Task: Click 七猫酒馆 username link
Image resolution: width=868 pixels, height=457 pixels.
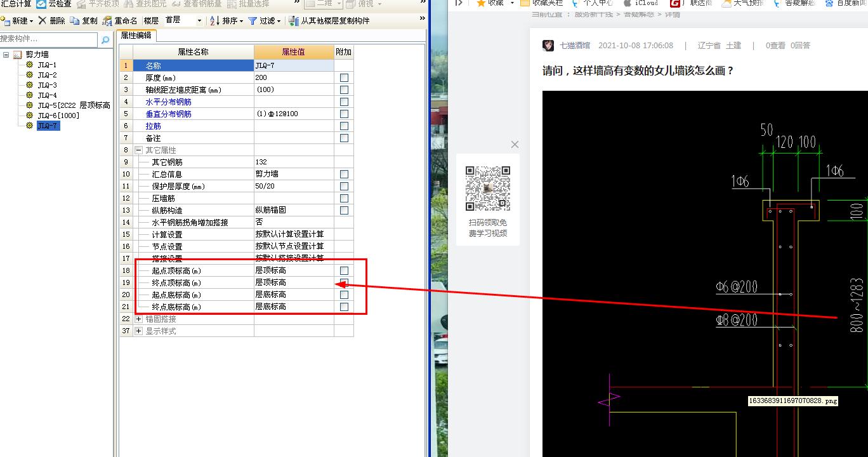Action: click(575, 45)
